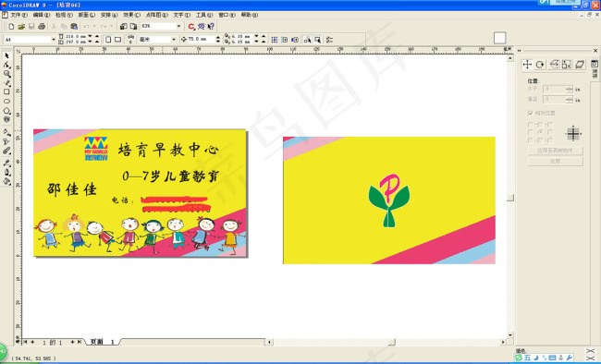Open the Scale and Mirror docker tab
The image size is (601, 364).
coord(554,65)
